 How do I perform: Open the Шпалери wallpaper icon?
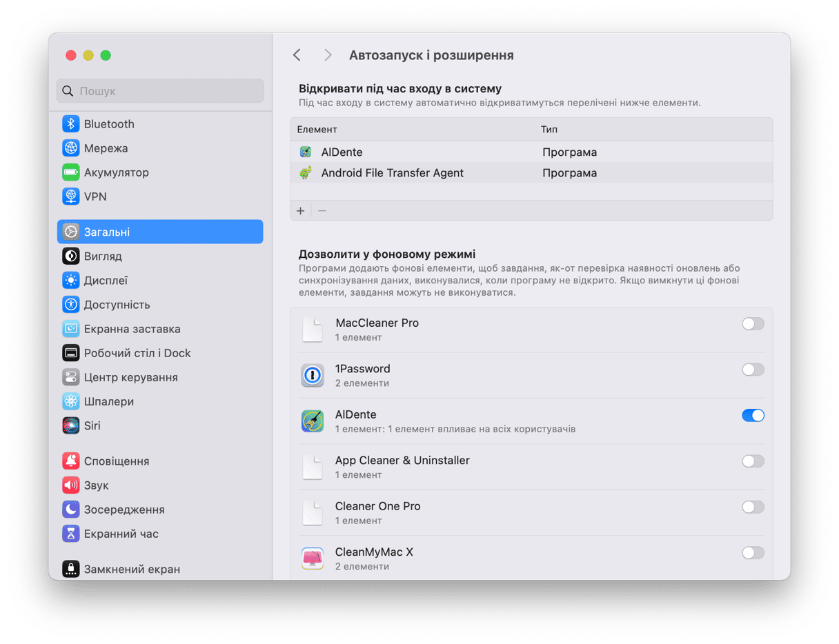point(71,401)
